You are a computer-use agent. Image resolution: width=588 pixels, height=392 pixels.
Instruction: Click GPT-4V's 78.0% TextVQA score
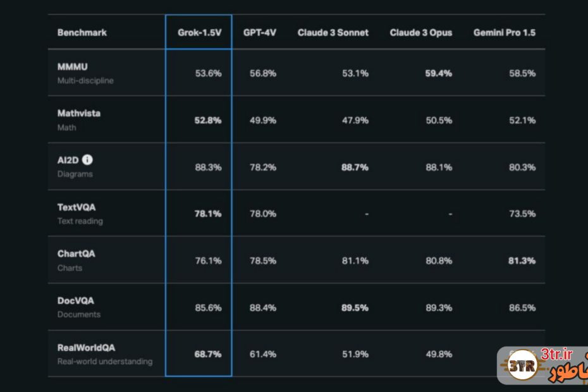[263, 214]
